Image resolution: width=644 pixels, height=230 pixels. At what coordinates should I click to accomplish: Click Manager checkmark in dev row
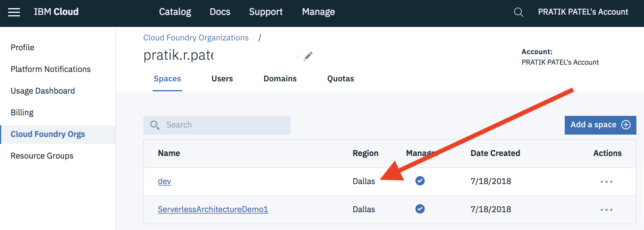420,181
